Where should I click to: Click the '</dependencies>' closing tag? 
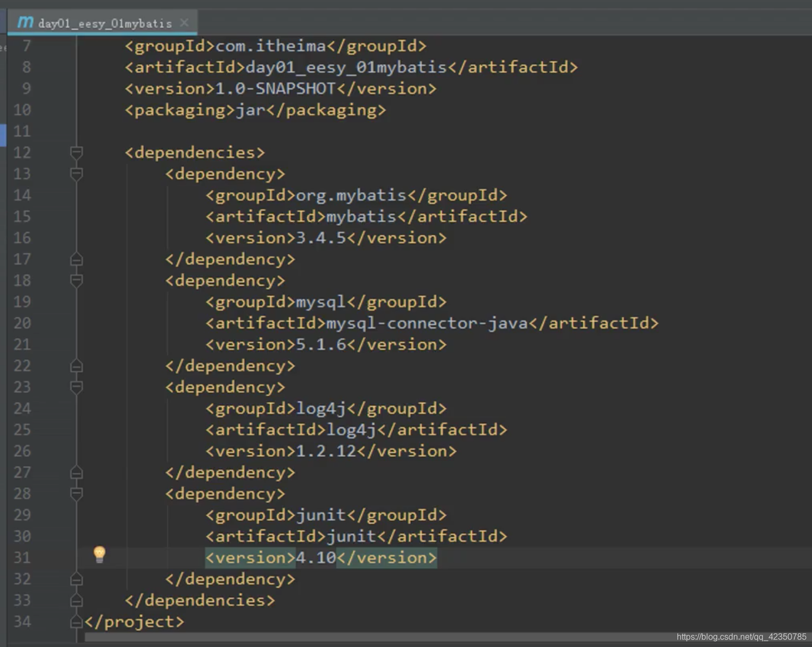click(200, 600)
